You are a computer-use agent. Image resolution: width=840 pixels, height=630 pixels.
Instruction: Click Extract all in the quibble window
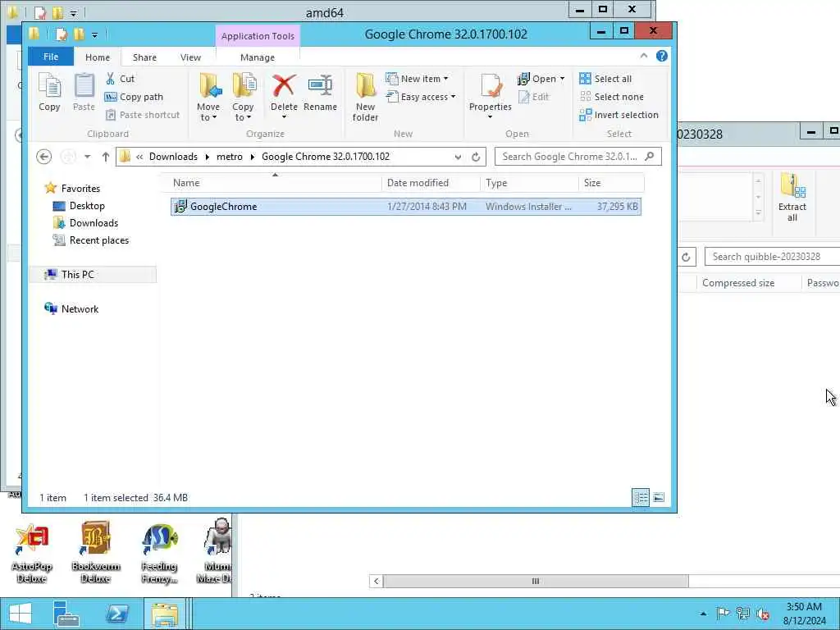tap(792, 197)
